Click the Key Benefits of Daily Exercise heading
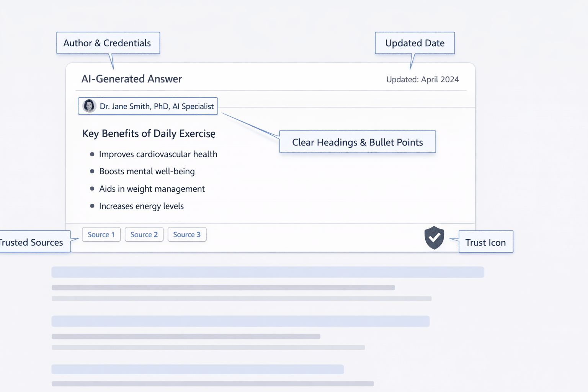 pyautogui.click(x=149, y=134)
